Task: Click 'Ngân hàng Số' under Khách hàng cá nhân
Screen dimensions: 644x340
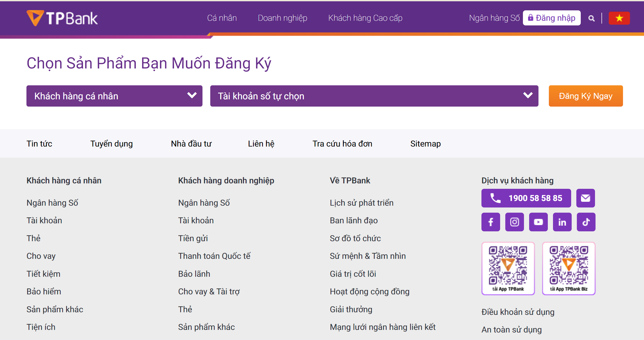Action: click(52, 203)
